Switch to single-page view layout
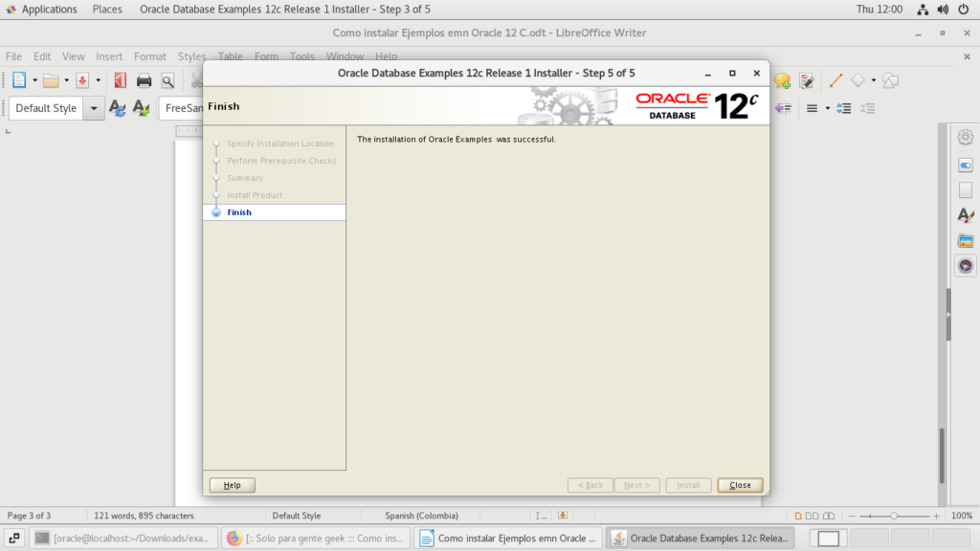Screen dimensions: 980x551 (798, 516)
